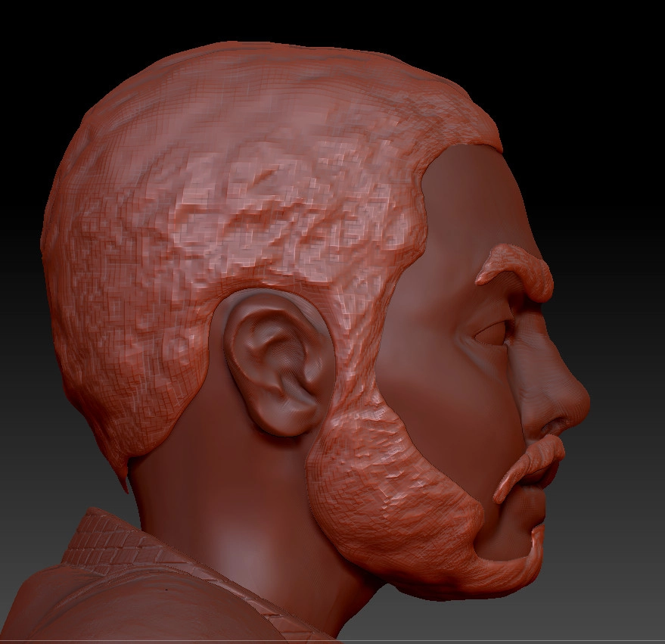Click the protruding eyebrow mesh

tap(522, 269)
